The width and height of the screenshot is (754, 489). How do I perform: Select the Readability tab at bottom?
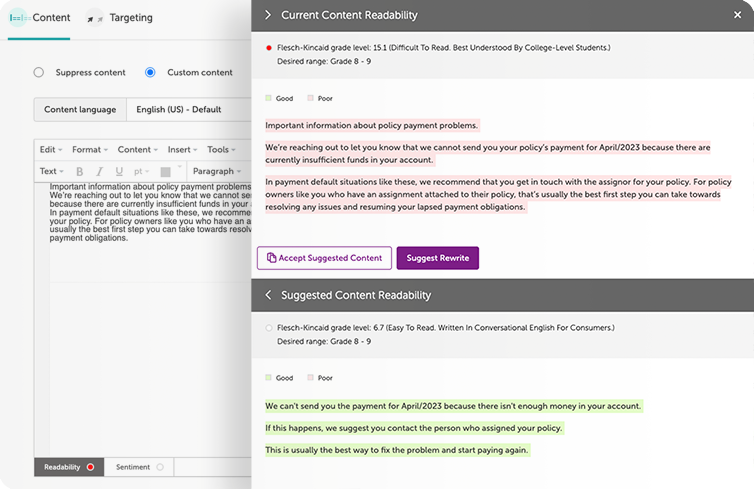coord(69,467)
